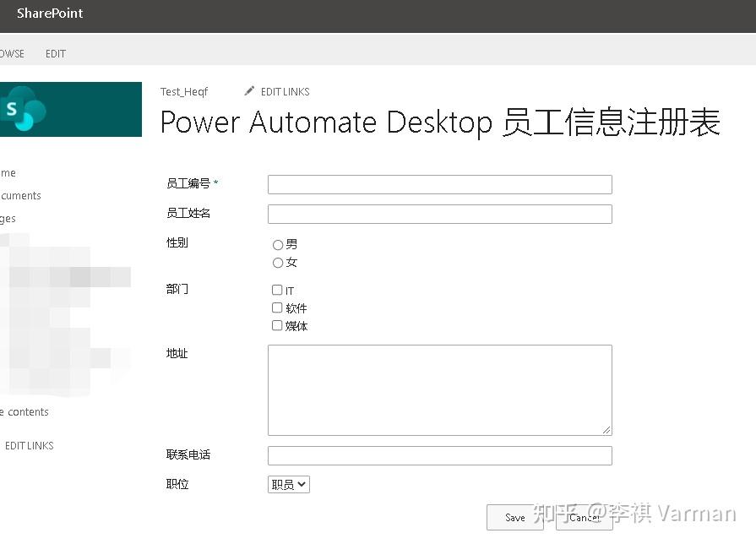This screenshot has height=544, width=756.
Task: Check the 软件 department checkbox
Action: point(277,307)
